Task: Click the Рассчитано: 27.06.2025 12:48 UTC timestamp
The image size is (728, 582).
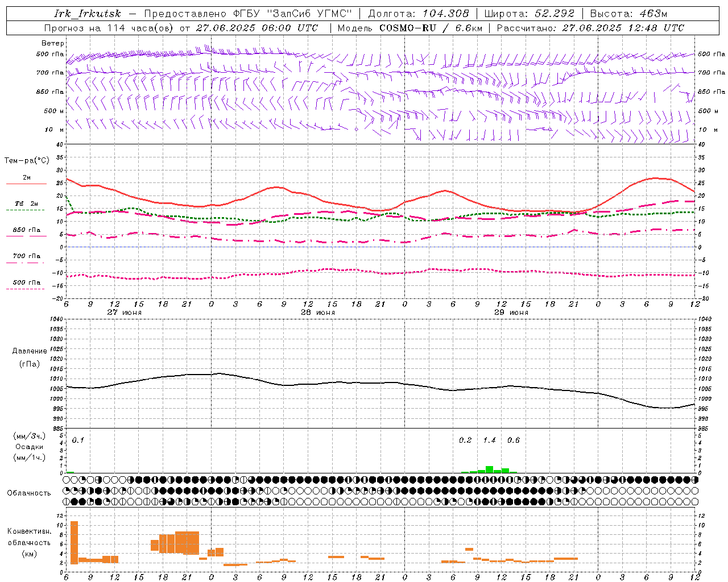Action: click(x=590, y=28)
